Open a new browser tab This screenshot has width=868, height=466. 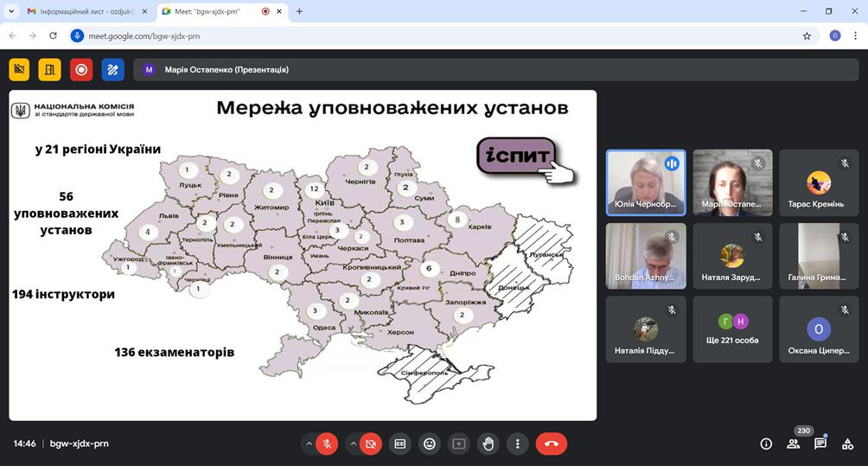[299, 11]
